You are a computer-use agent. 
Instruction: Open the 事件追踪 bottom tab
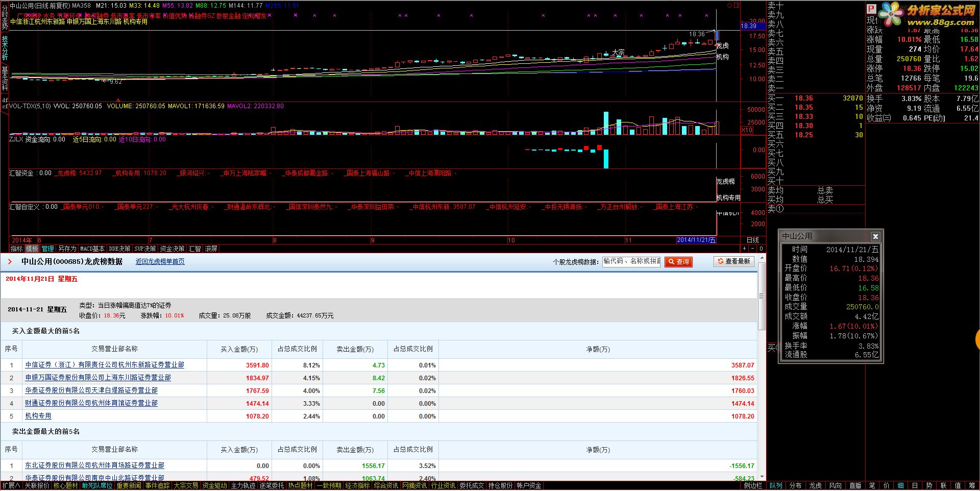157,486
